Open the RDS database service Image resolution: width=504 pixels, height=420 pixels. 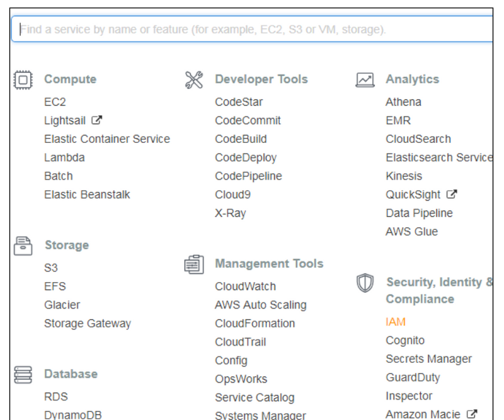55,397
